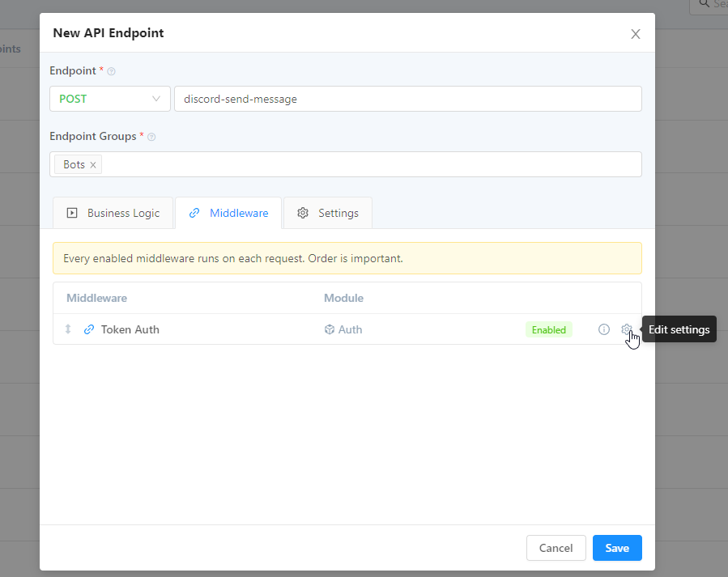Click the info icon for Token Auth
Image resolution: width=728 pixels, height=577 pixels.
pos(603,329)
